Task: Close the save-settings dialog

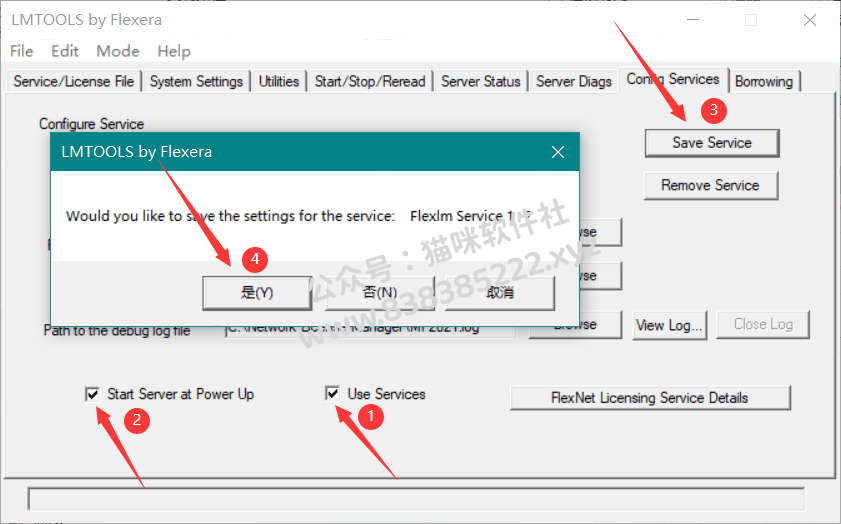Action: 558,152
